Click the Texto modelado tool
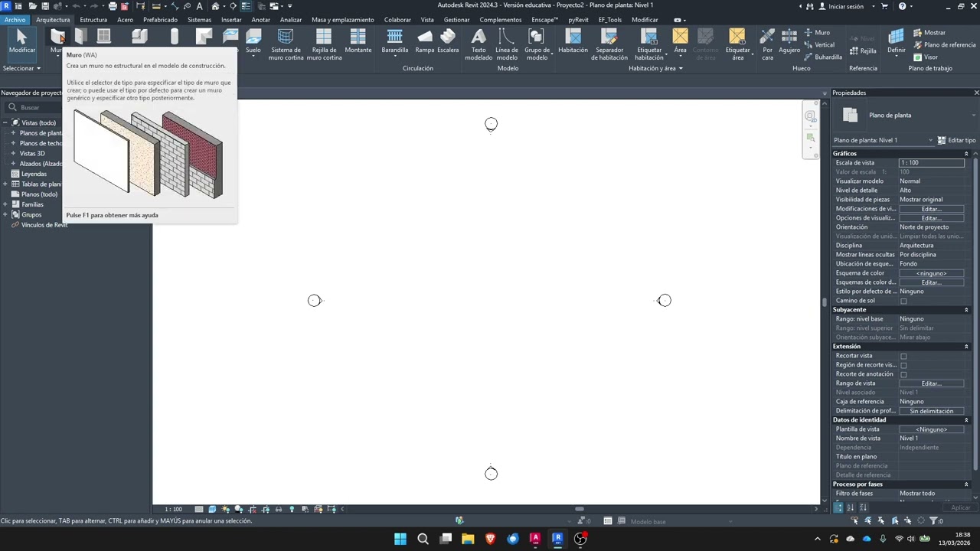 click(479, 44)
